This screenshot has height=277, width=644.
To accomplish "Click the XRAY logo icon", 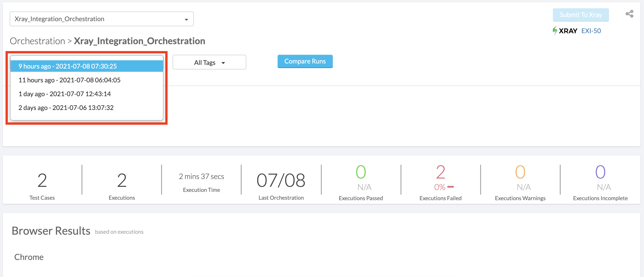I will [x=565, y=31].
